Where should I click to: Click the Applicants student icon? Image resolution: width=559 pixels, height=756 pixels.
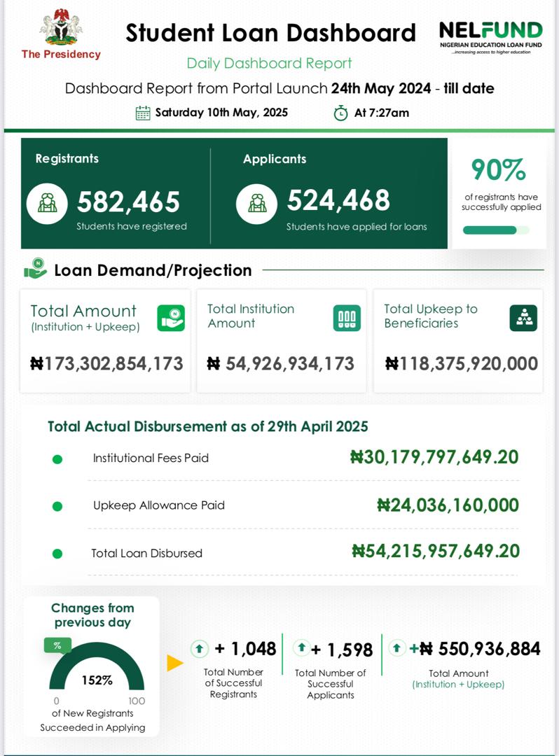[257, 203]
